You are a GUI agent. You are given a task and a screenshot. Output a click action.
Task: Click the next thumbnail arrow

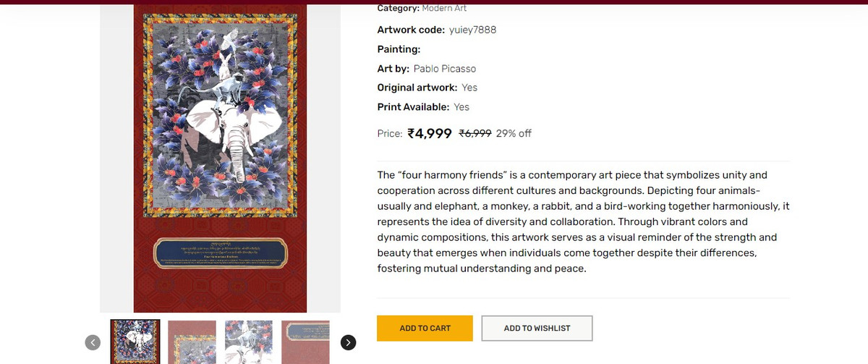pos(348,342)
